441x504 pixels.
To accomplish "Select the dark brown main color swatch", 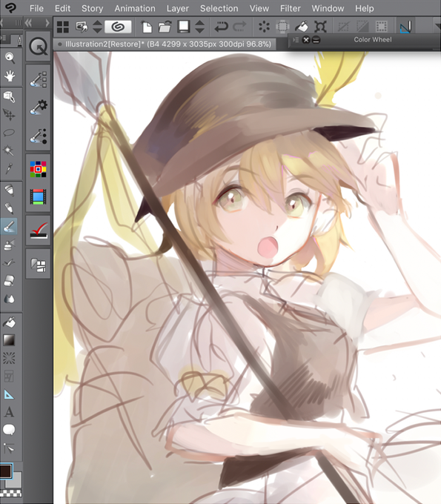I will tap(6, 471).
